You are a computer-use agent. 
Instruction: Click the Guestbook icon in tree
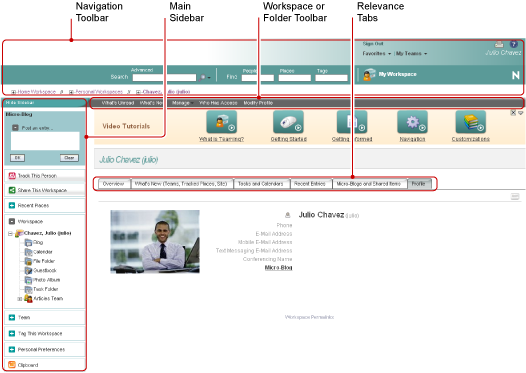(x=29, y=270)
